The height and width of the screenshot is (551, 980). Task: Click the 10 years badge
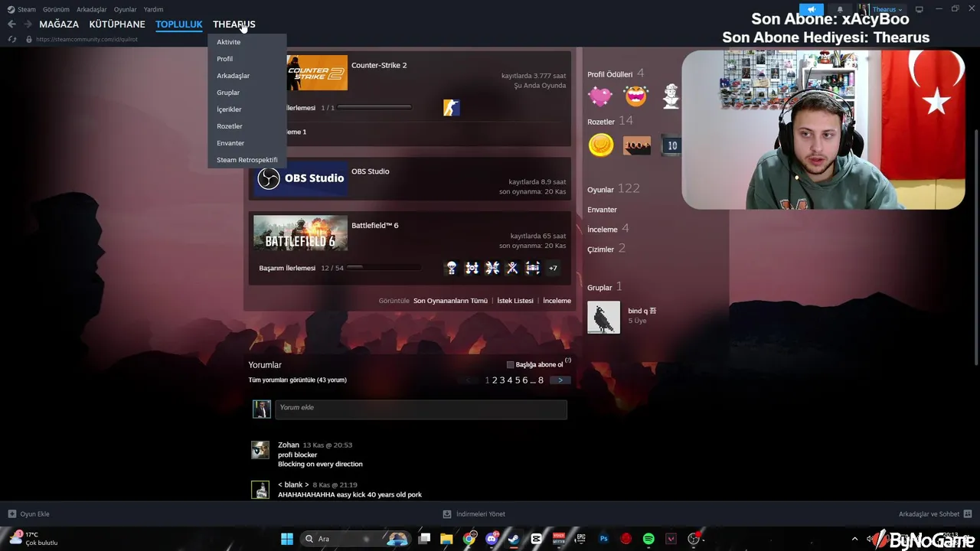point(671,145)
